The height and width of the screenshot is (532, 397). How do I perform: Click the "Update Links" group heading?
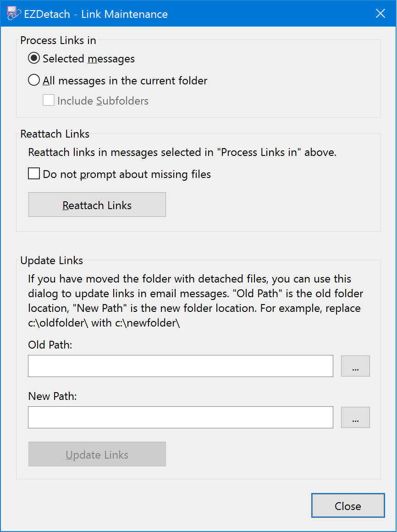pyautogui.click(x=51, y=260)
